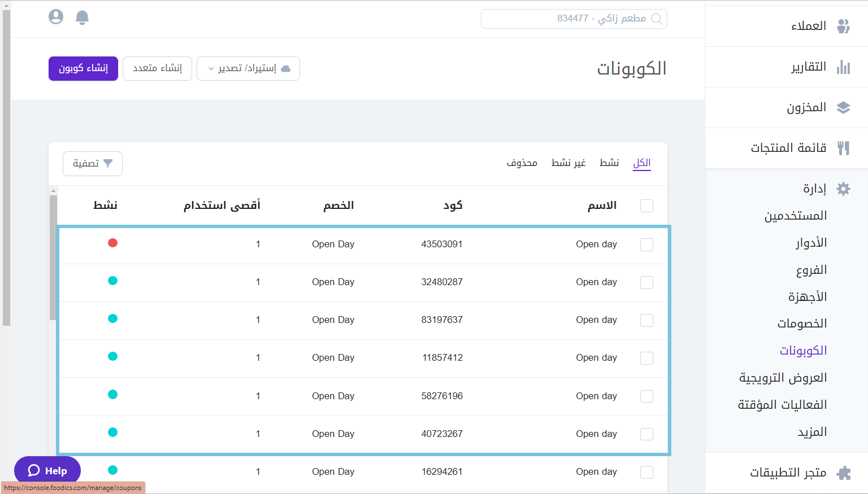Click the filter funnel icon
This screenshot has height=494, width=868.
point(108,163)
